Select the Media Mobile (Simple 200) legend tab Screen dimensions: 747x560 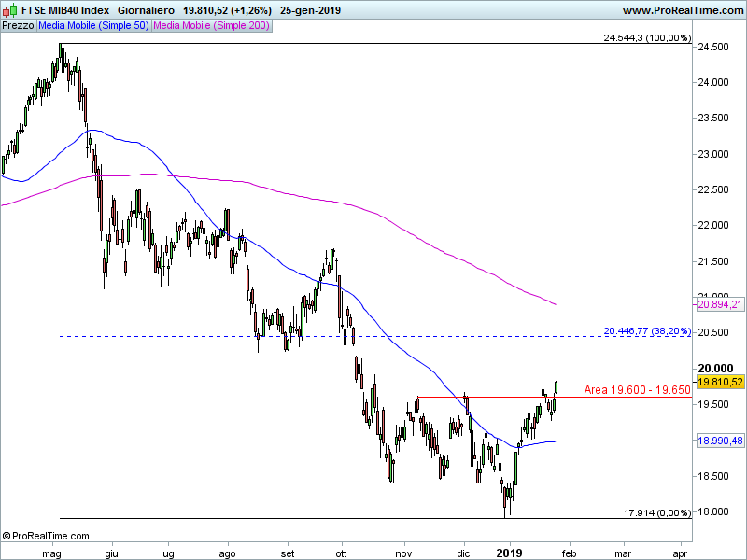click(x=212, y=26)
